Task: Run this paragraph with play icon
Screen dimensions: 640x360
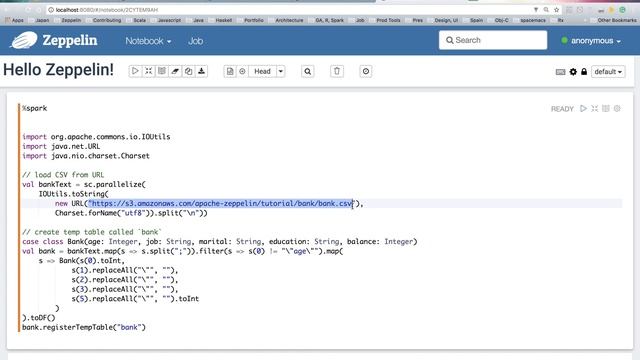Action: 583,109
